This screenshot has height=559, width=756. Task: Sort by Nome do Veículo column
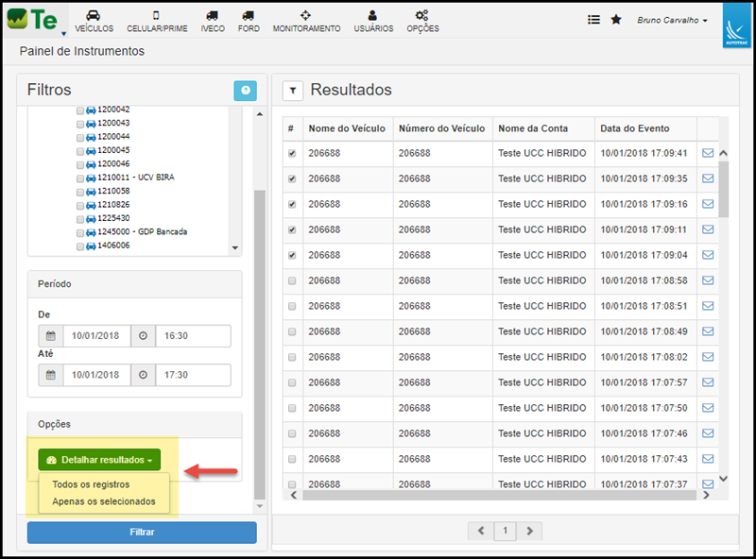pos(347,128)
